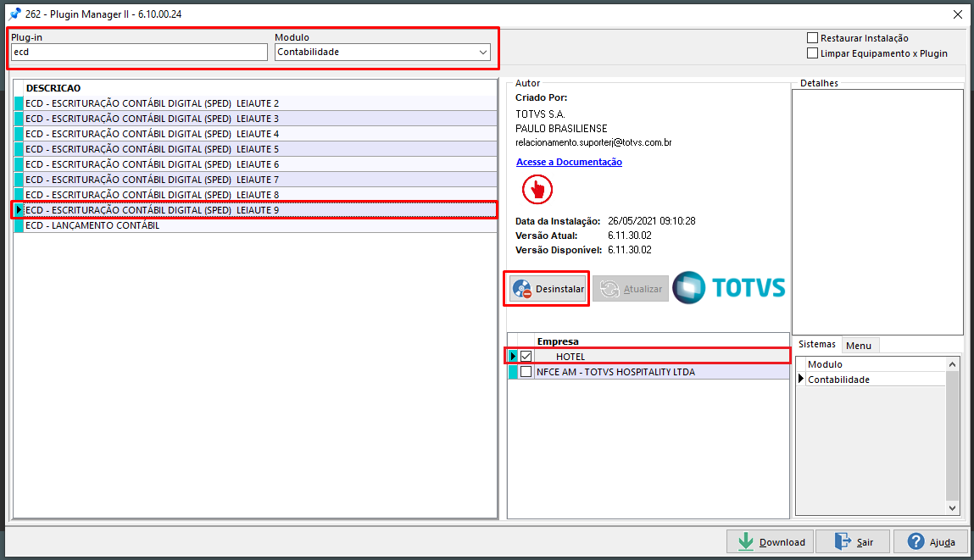
Task: Open the Ajuda help button
Action: pyautogui.click(x=931, y=542)
